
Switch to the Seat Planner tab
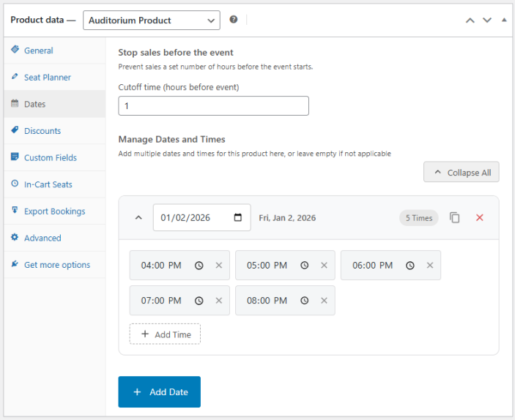coord(47,78)
